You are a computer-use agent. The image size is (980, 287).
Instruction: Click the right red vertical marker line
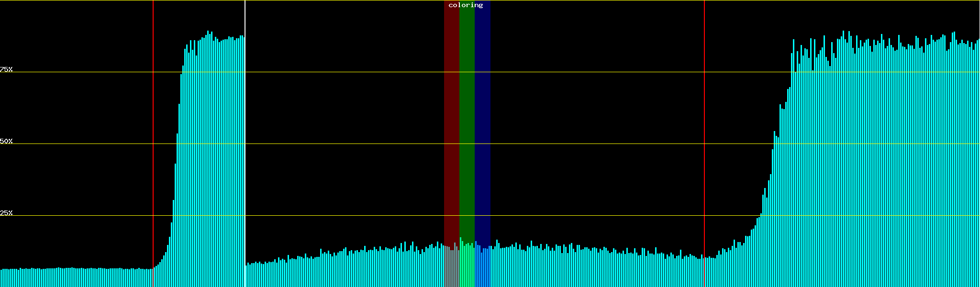click(x=704, y=143)
